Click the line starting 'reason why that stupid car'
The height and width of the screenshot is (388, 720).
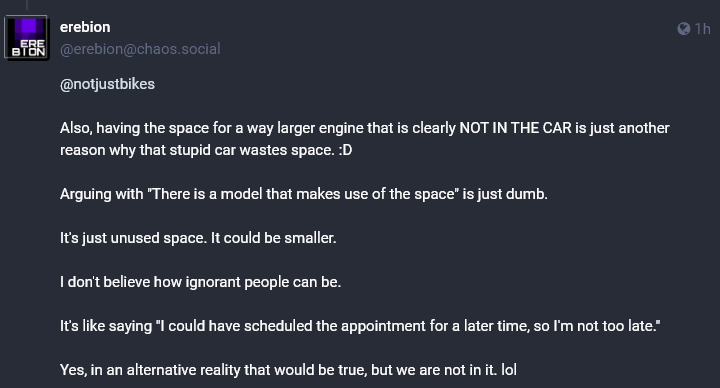tap(206, 150)
